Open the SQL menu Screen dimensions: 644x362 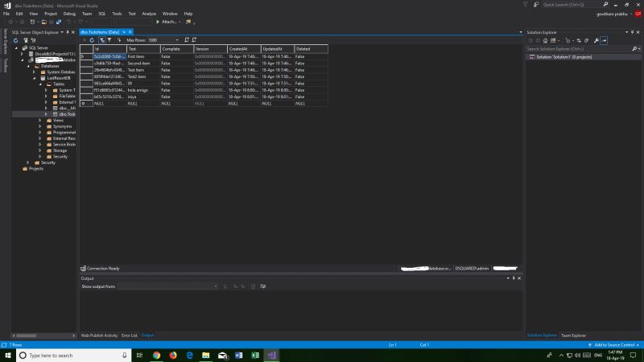(x=102, y=14)
